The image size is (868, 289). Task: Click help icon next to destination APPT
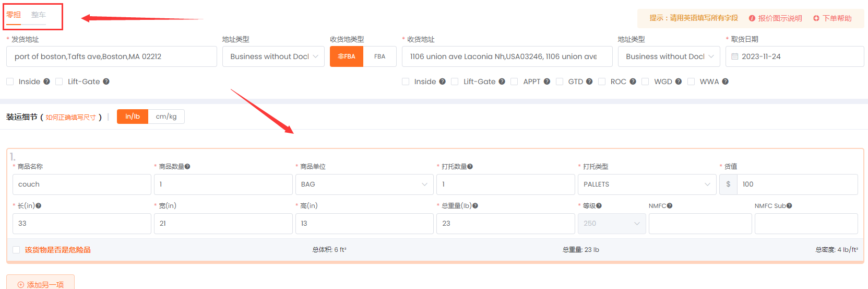coord(546,82)
